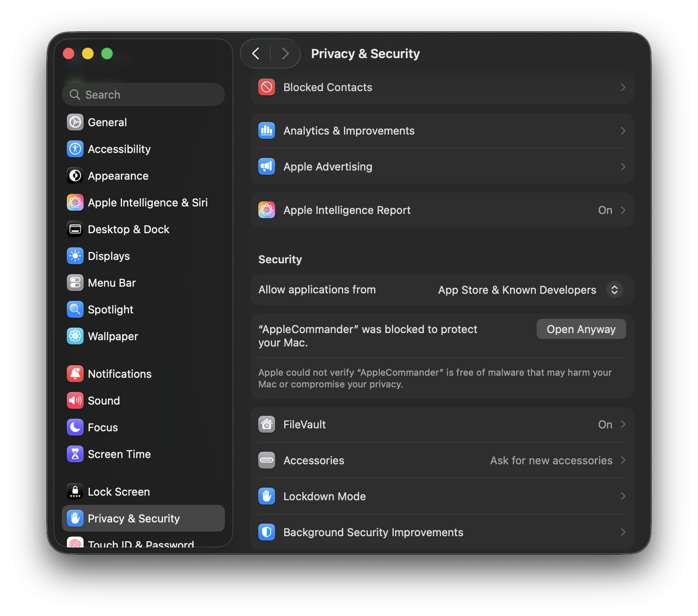Viewport: 698px width, 616px height.
Task: Click the Background Security Improvements shield icon
Action: (267, 532)
